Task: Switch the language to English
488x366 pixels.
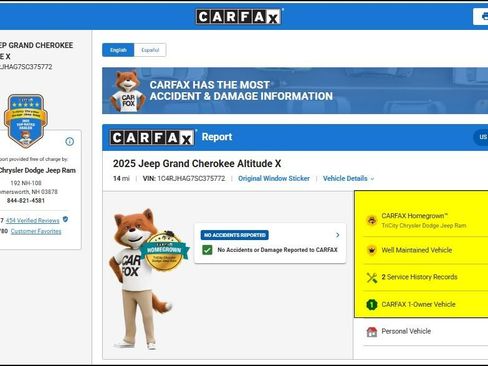Action: tap(118, 50)
